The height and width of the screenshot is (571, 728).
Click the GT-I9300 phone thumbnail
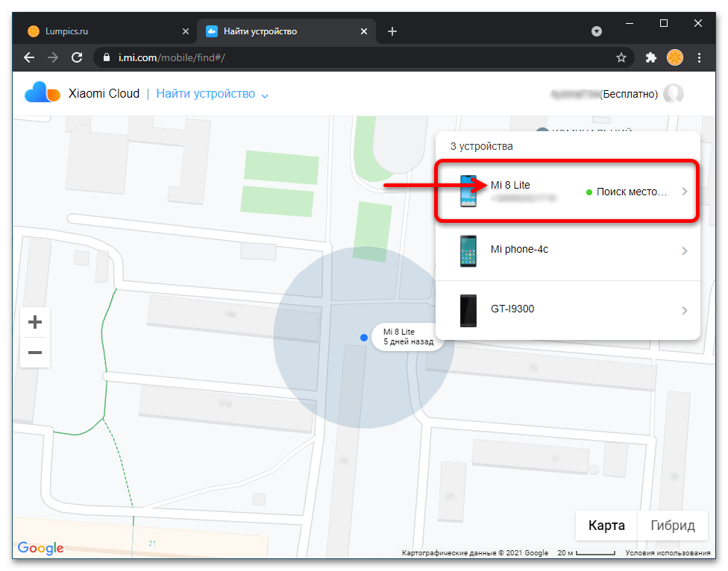(468, 311)
